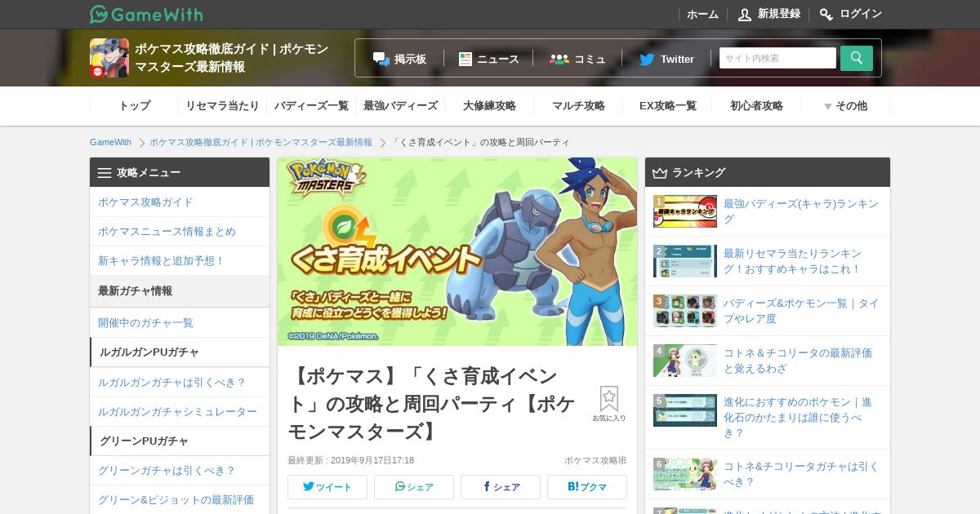Open コトネ&チコリータガチャは引くべき？ link
This screenshot has height=514, width=980.
801,474
